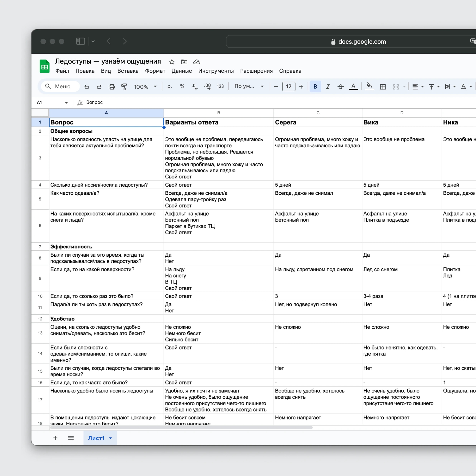
Task: Open the Формат menu
Action: coord(155,71)
